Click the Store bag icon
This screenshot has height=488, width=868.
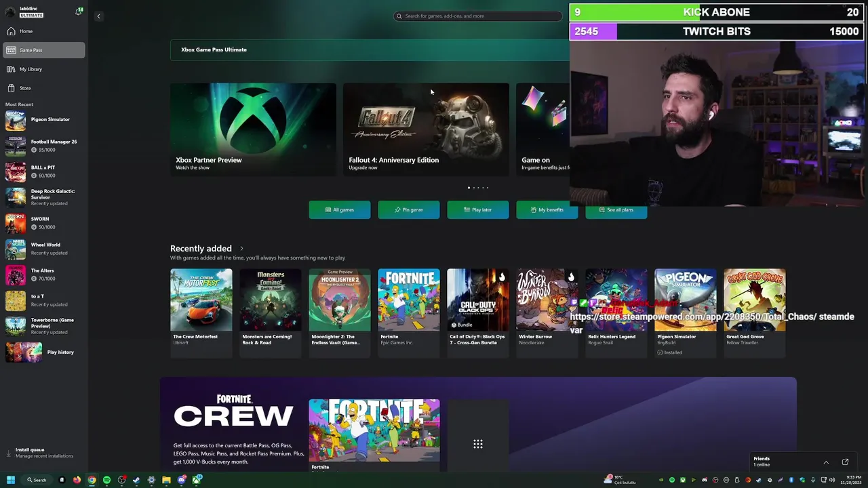[x=11, y=88]
